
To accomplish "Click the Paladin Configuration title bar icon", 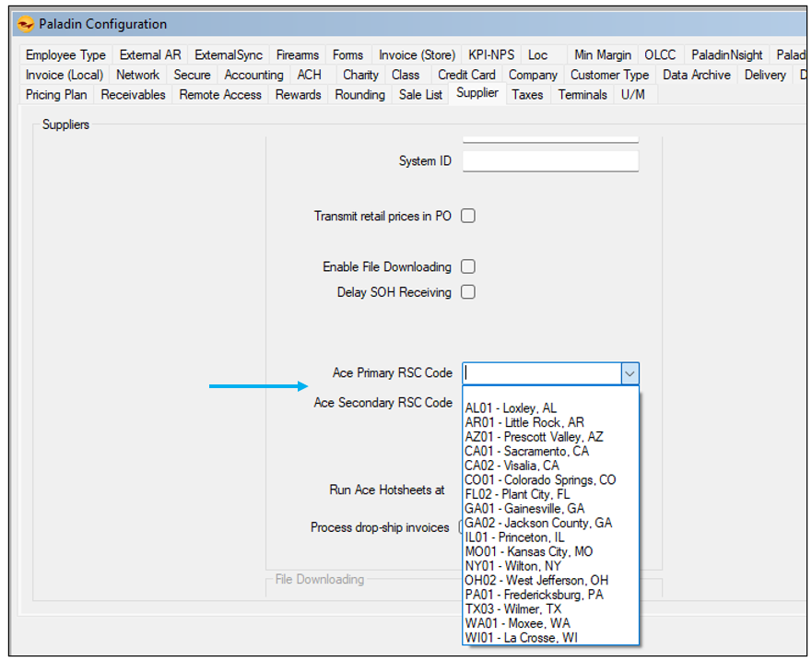I will pos(26,24).
